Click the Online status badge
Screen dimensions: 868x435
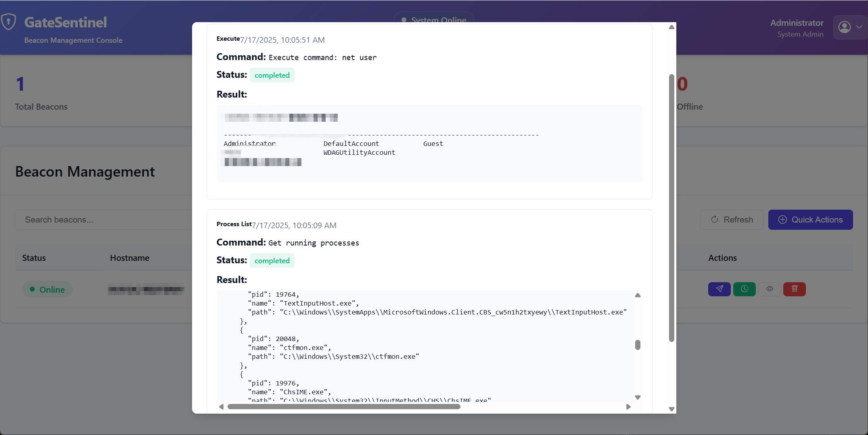point(47,289)
